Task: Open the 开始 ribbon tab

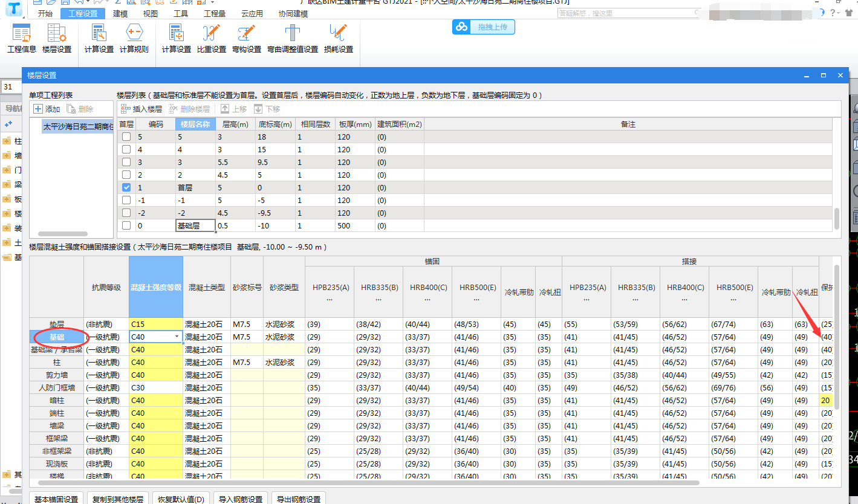Action: coord(45,13)
